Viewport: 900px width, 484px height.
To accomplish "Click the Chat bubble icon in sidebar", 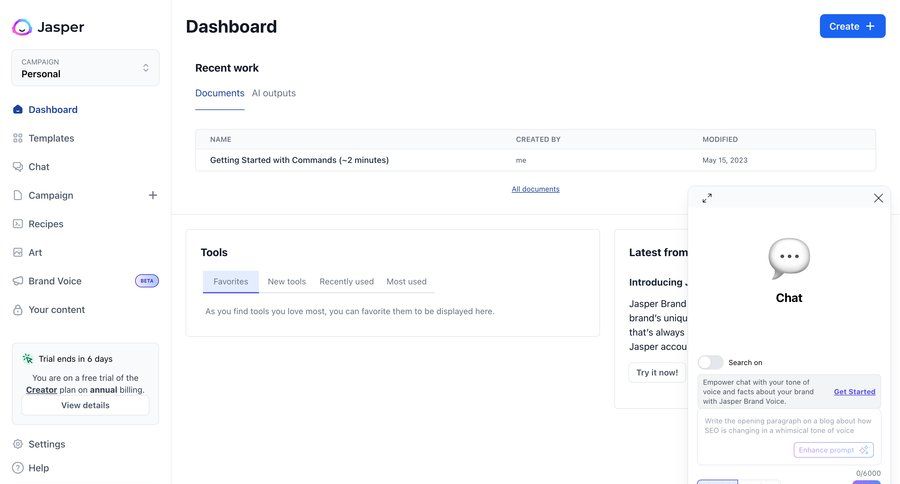I will click(x=18, y=167).
